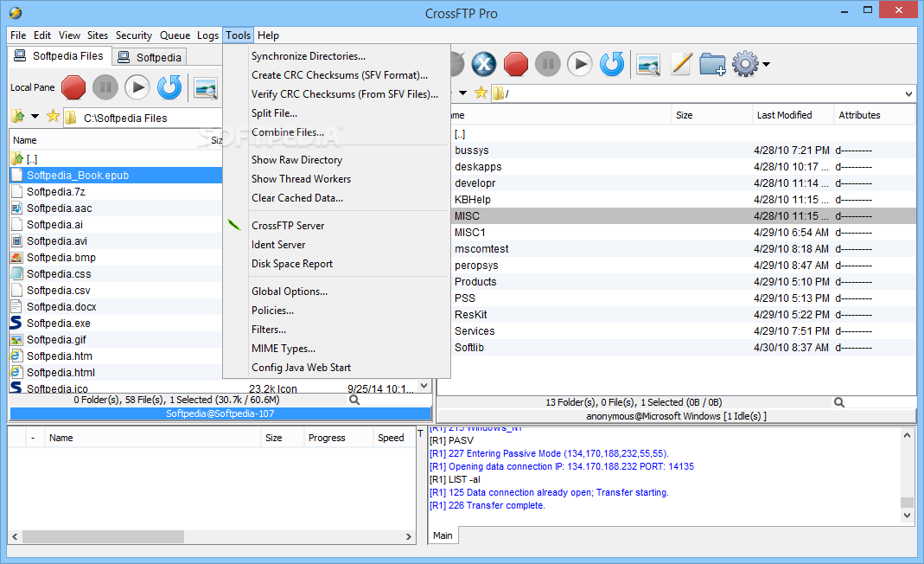Viewport: 924px width, 564px height.
Task: Sort queue by Speed column
Action: 393,438
